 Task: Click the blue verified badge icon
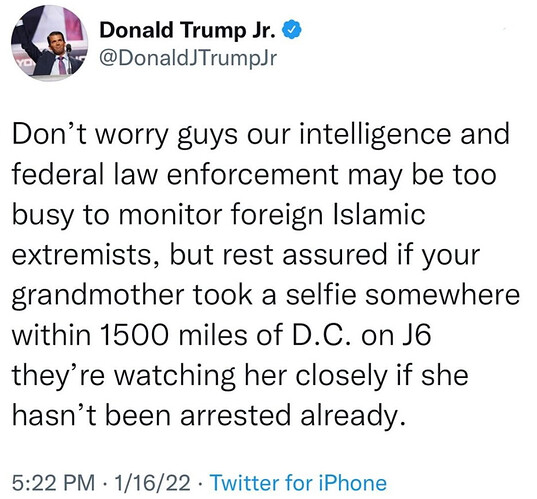[291, 30]
